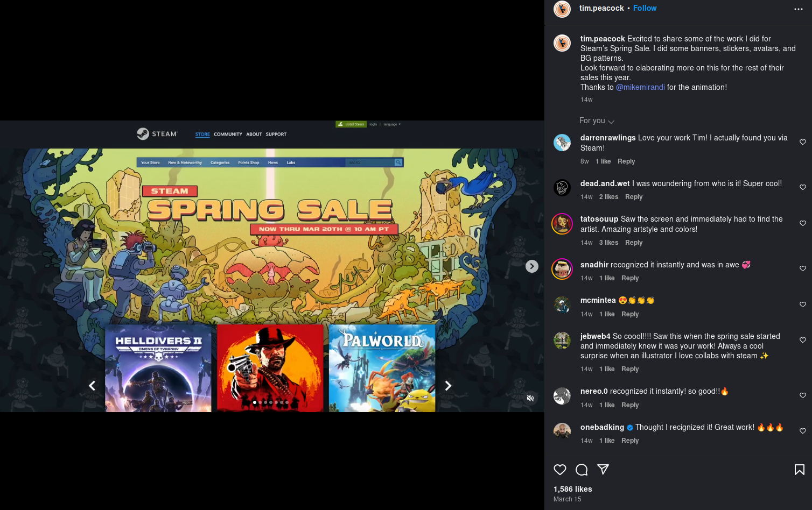This screenshot has height=510, width=812.
Task: Unmute the video using speaker icon
Action: click(530, 398)
